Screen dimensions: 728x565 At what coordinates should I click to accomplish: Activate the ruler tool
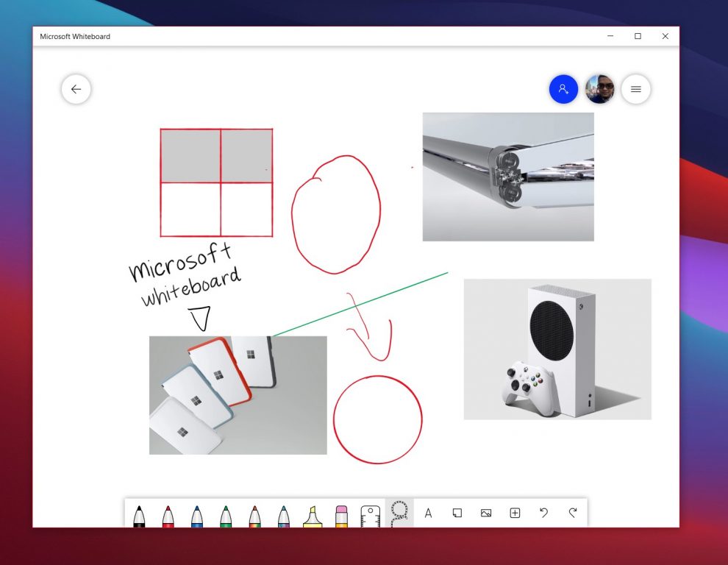(370, 516)
